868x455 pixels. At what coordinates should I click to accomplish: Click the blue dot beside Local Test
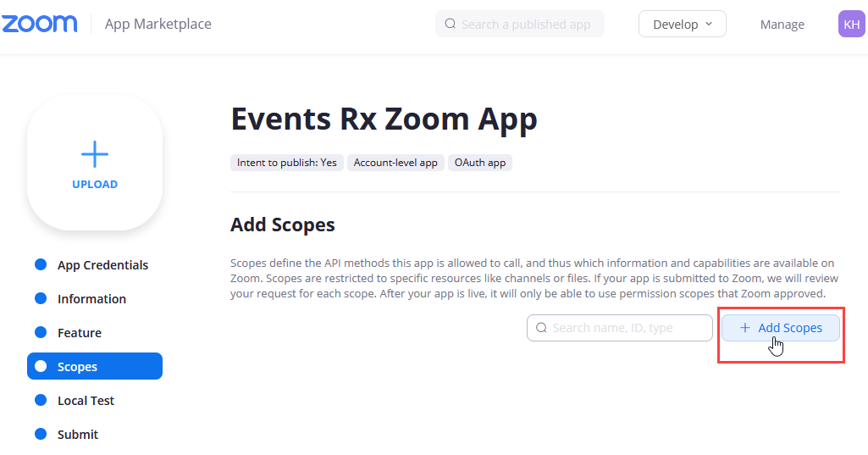pos(41,401)
